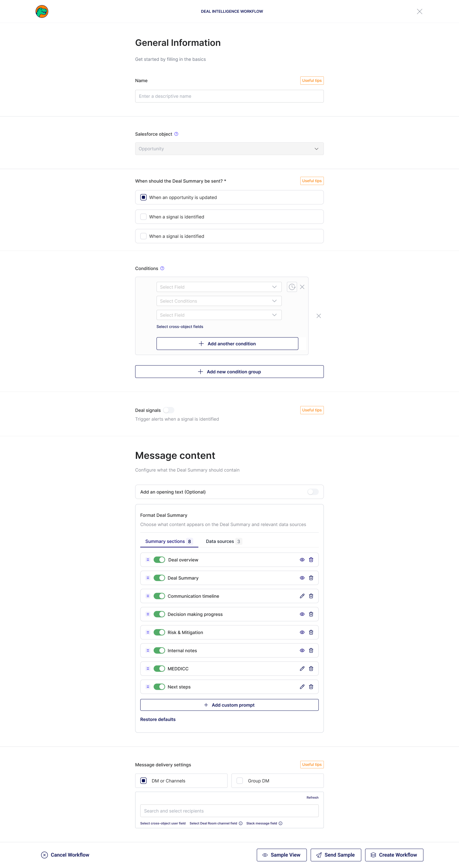Click the dinosaur logo icon
Viewport: 459px width, 868px height.
coord(42,11)
